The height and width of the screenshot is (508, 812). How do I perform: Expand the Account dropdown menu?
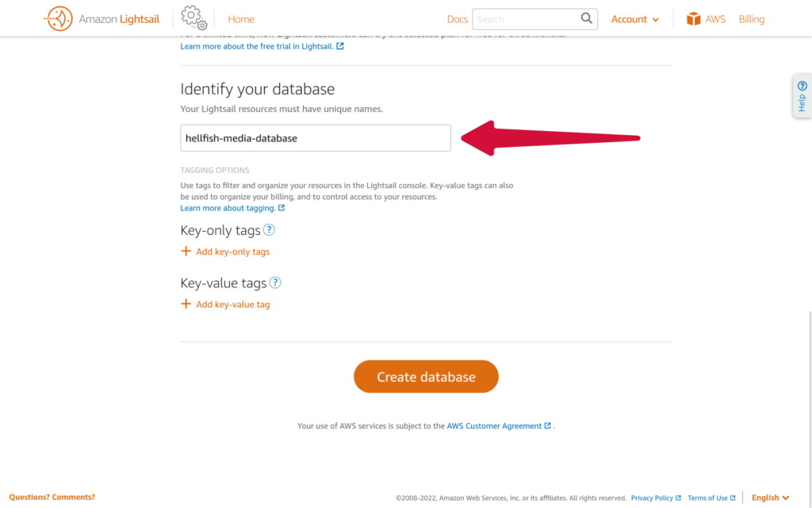point(634,19)
